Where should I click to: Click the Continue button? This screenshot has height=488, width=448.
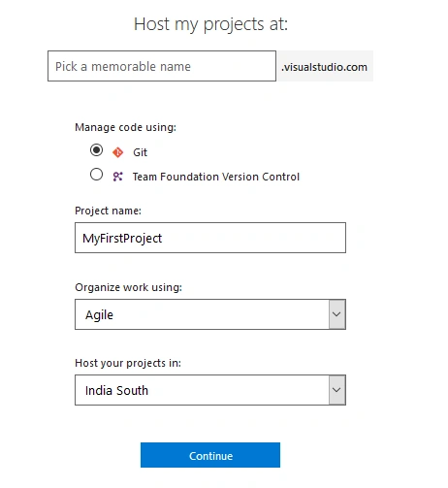tap(210, 455)
